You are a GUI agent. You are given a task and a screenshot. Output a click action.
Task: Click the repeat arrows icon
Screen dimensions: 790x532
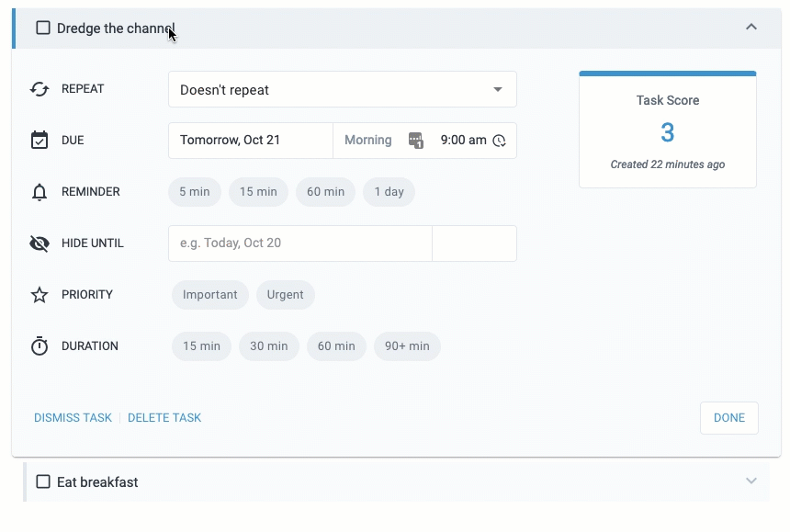[39, 89]
